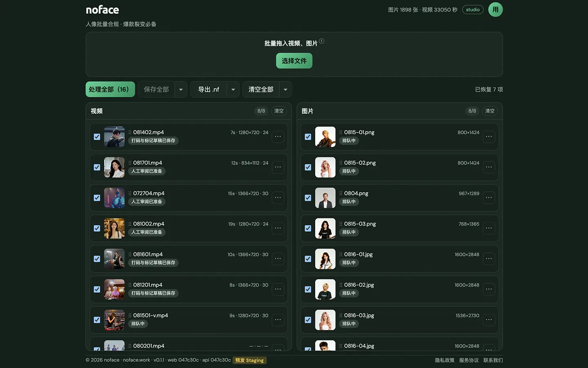Deselect the 0815-01.png checkbox
Viewport: 588px width, 368px height.
pyautogui.click(x=308, y=137)
